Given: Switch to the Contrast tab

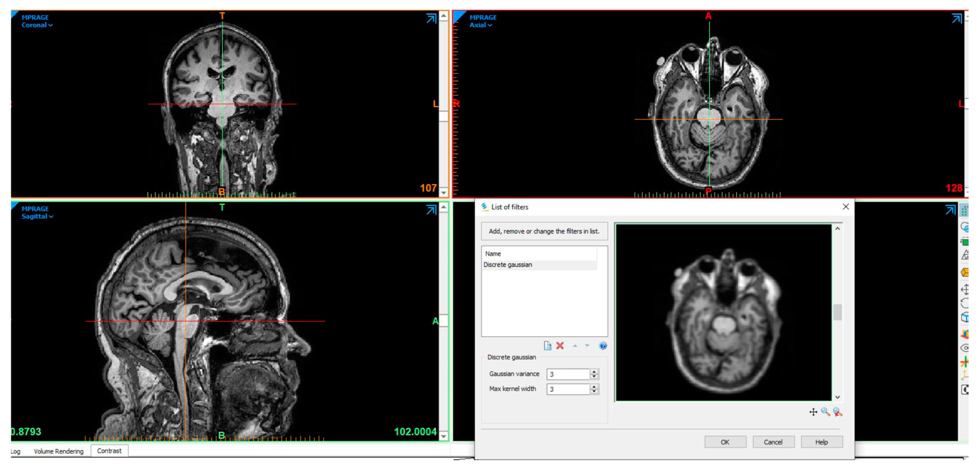Looking at the screenshot, I should point(109,451).
